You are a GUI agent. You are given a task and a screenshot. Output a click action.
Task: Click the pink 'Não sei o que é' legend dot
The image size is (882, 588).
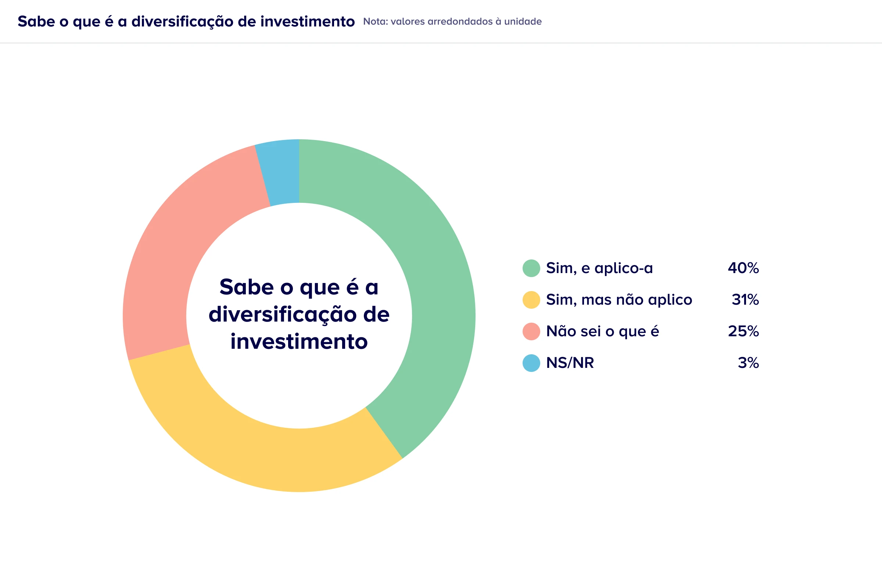(531, 331)
